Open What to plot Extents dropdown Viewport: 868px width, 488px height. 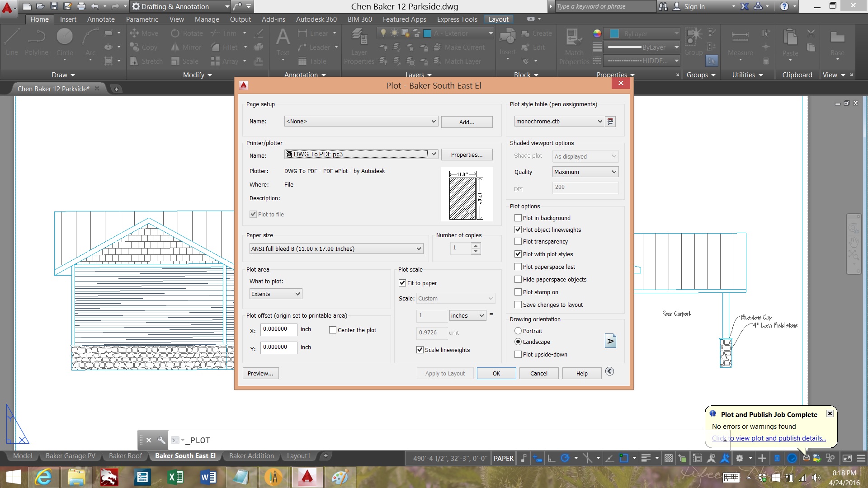pyautogui.click(x=276, y=294)
